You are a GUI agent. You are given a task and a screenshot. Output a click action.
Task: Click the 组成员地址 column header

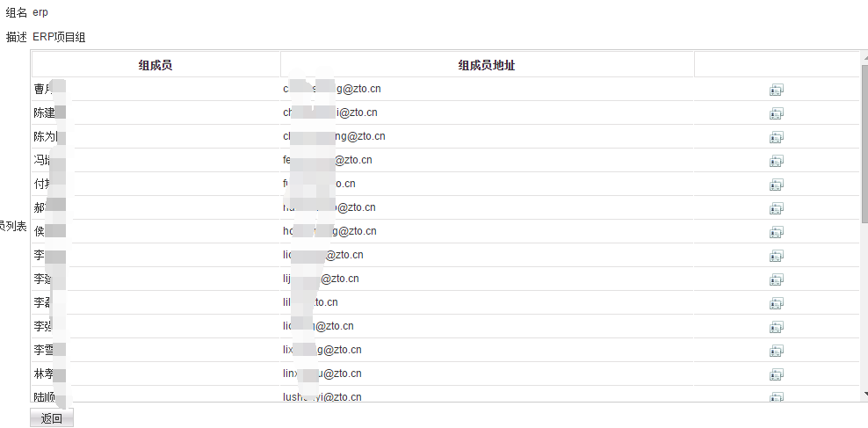(487, 65)
